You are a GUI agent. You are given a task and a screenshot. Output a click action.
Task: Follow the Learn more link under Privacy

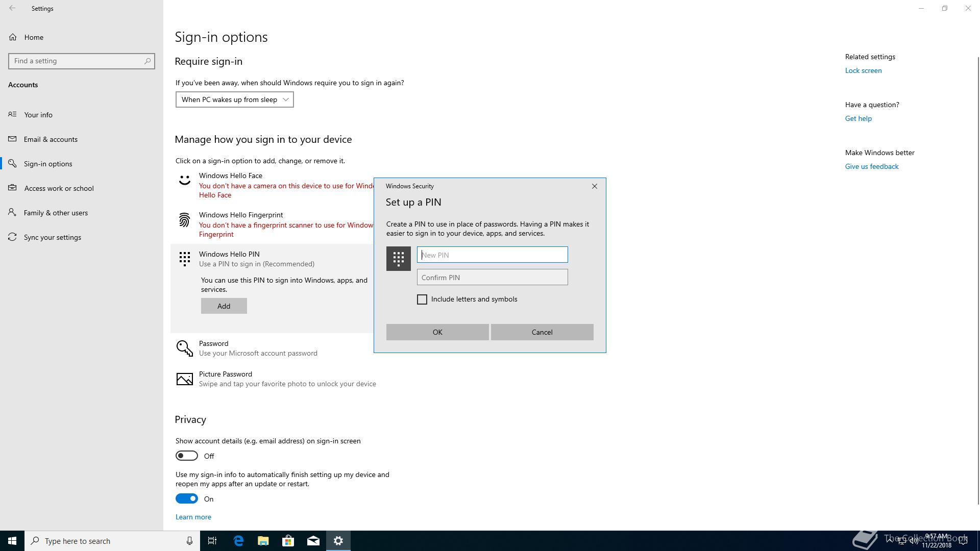tap(193, 517)
